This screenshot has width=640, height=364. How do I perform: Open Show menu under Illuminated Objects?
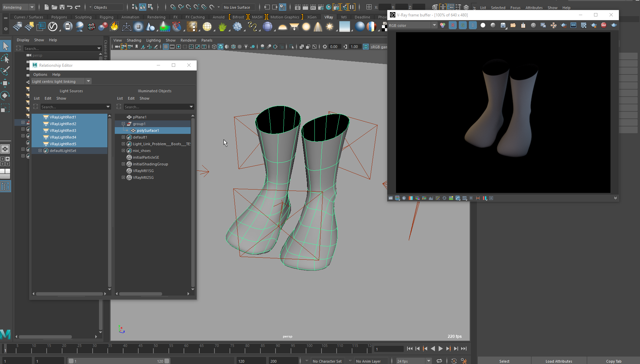pyautogui.click(x=144, y=98)
